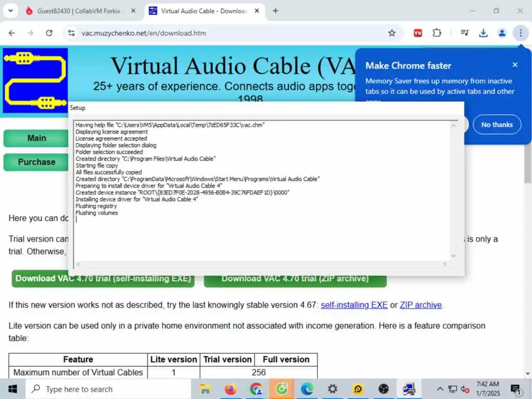Click the 'Flushing registry' log line
532x399 pixels.
point(96,206)
